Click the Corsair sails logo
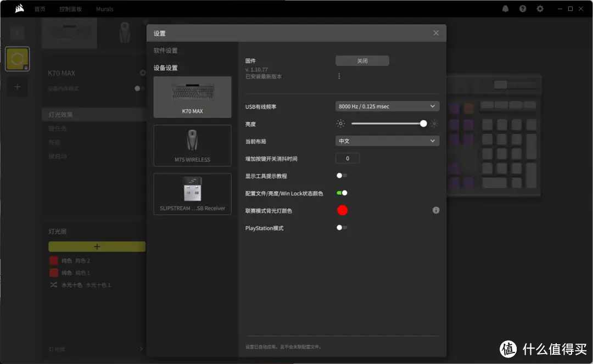The image size is (593, 364). (19, 8)
